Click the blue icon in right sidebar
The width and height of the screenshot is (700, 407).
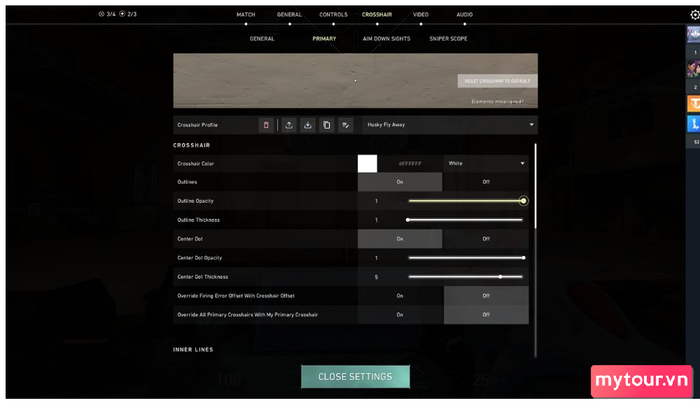[x=692, y=124]
